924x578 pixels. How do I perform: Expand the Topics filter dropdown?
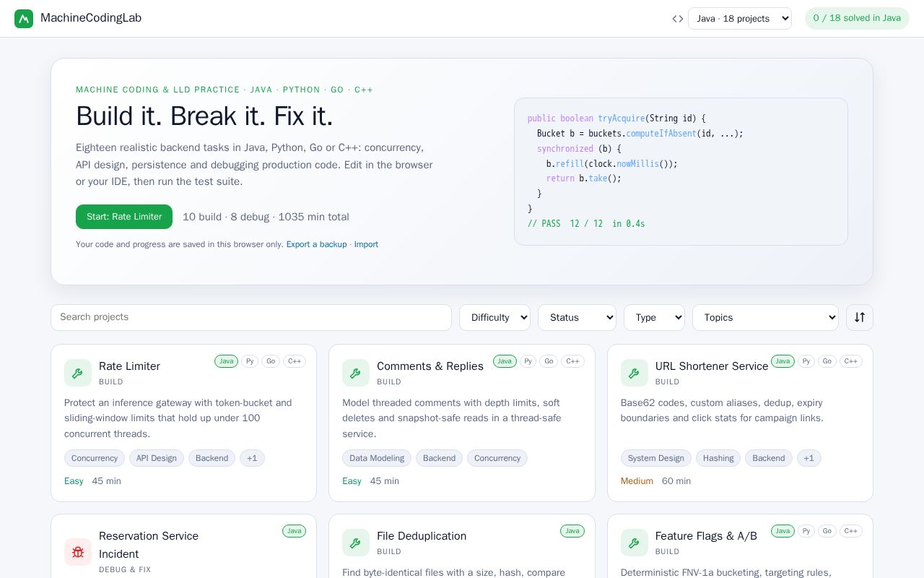[765, 317]
